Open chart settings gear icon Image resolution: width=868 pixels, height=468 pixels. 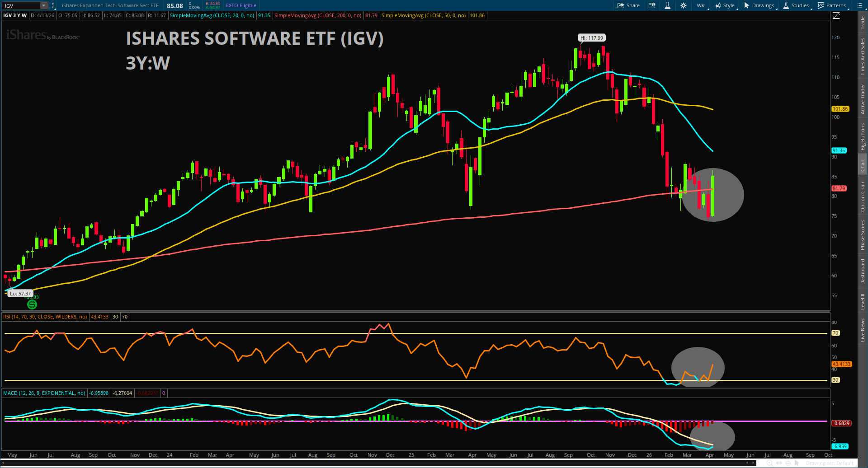pos(683,5)
